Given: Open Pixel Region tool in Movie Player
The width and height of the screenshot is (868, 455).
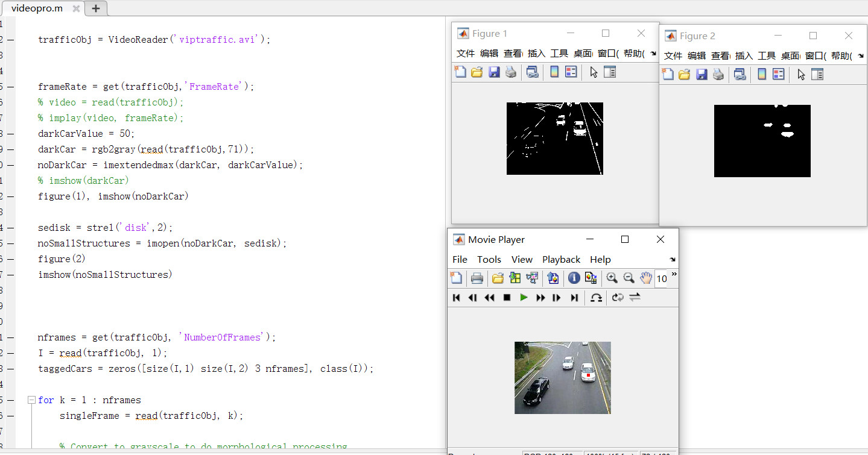Looking at the screenshot, I should tap(591, 278).
